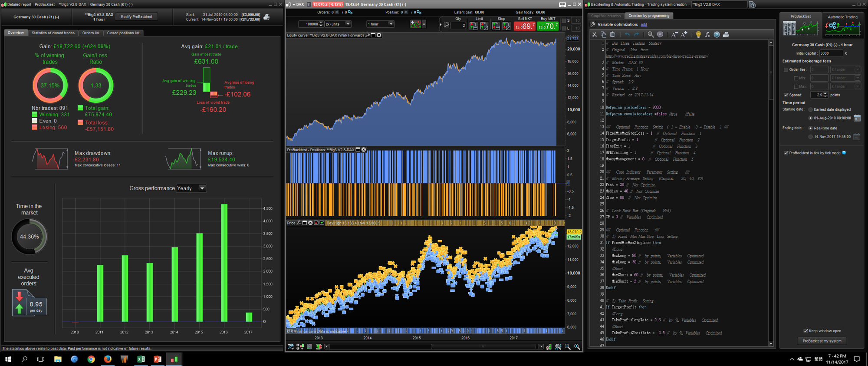The width and height of the screenshot is (868, 366).
Task: Uncheck the Spread checkbox
Action: pyautogui.click(x=786, y=95)
